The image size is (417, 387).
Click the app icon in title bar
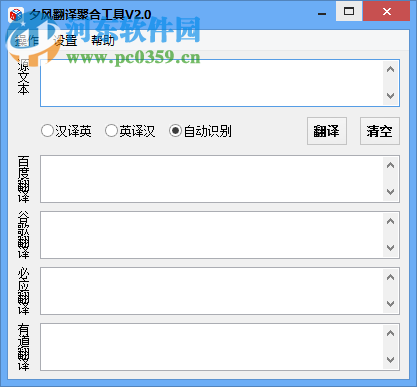tap(16, 15)
